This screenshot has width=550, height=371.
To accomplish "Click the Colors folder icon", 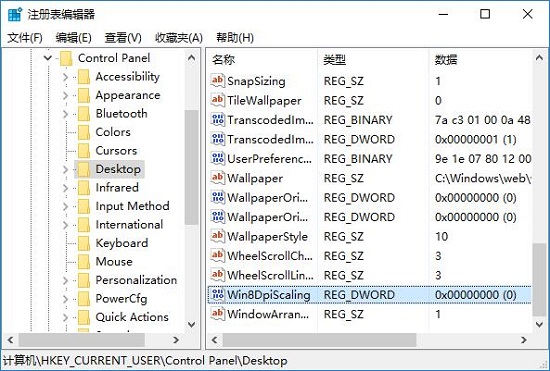I will pos(83,132).
